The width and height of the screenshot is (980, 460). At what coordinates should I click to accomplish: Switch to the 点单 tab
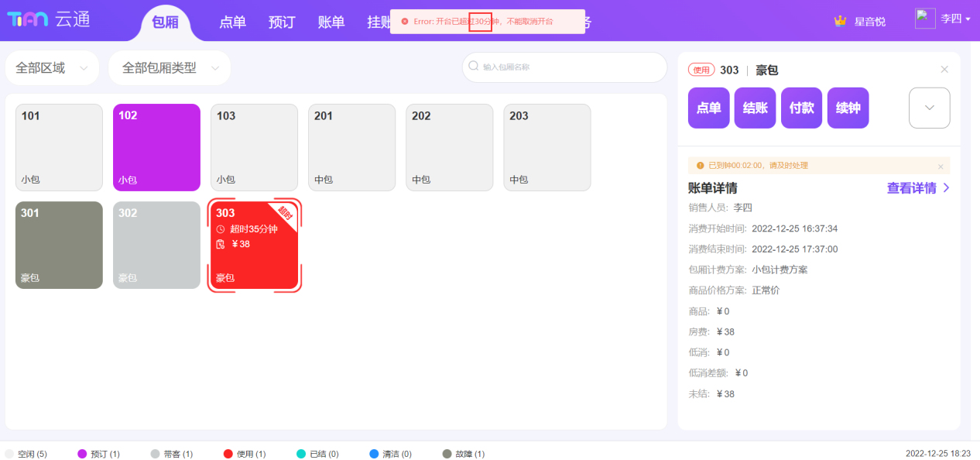point(232,22)
